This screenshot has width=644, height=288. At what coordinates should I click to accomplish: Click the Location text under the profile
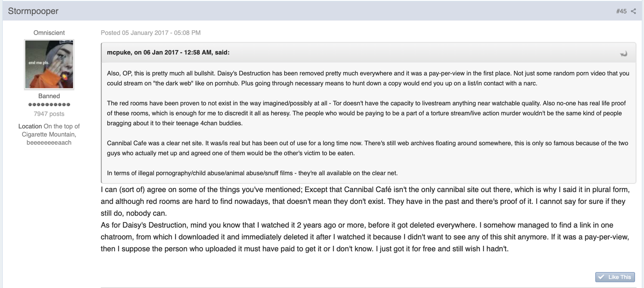tap(49, 134)
